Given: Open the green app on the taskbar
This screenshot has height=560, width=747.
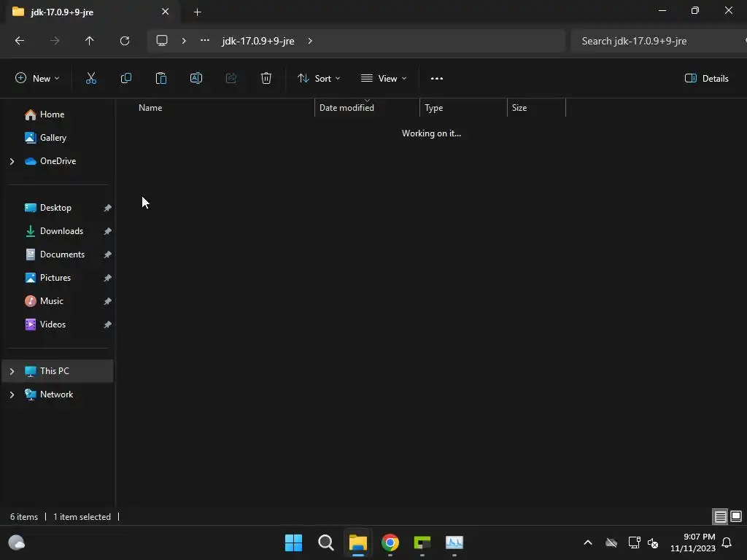Looking at the screenshot, I should pyautogui.click(x=422, y=542).
